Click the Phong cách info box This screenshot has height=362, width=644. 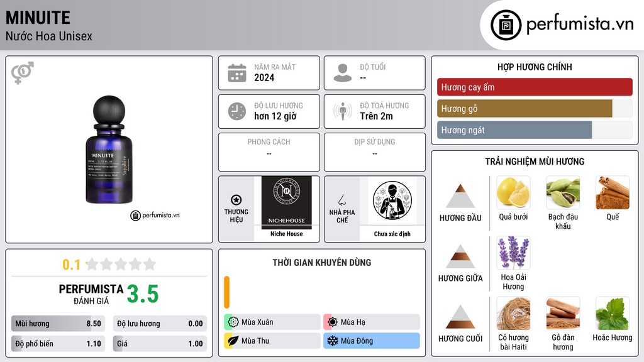pyautogui.click(x=269, y=152)
